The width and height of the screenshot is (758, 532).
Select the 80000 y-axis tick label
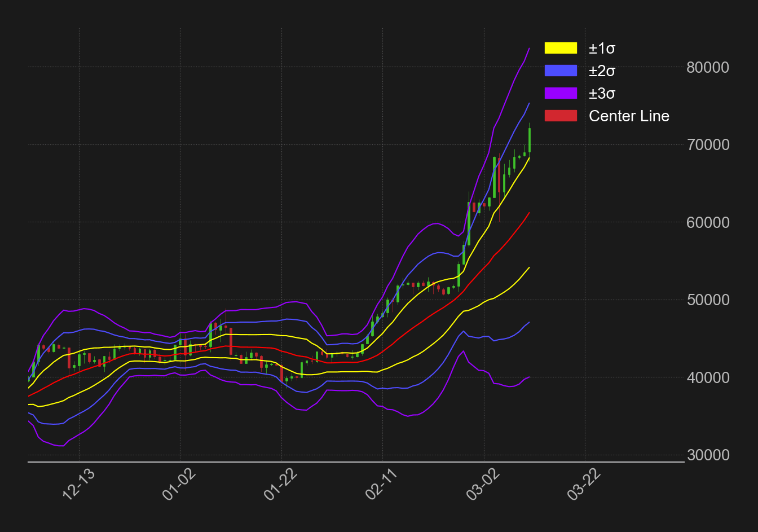[x=707, y=68]
